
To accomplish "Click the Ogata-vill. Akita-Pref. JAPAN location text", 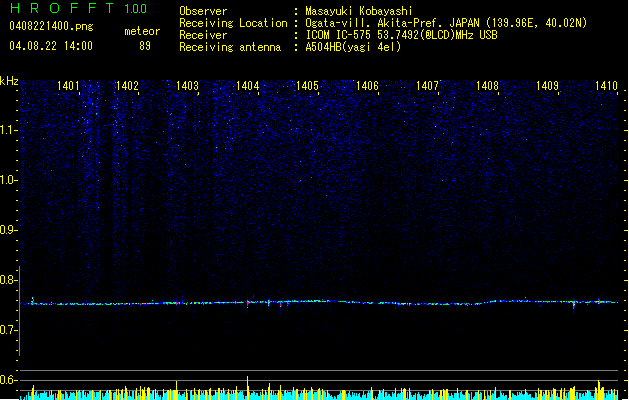I will (x=446, y=23).
